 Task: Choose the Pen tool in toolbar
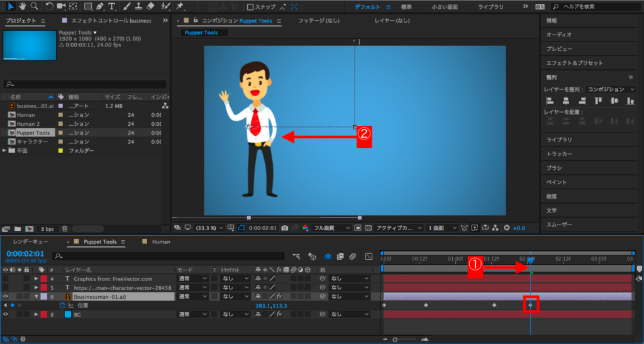99,6
